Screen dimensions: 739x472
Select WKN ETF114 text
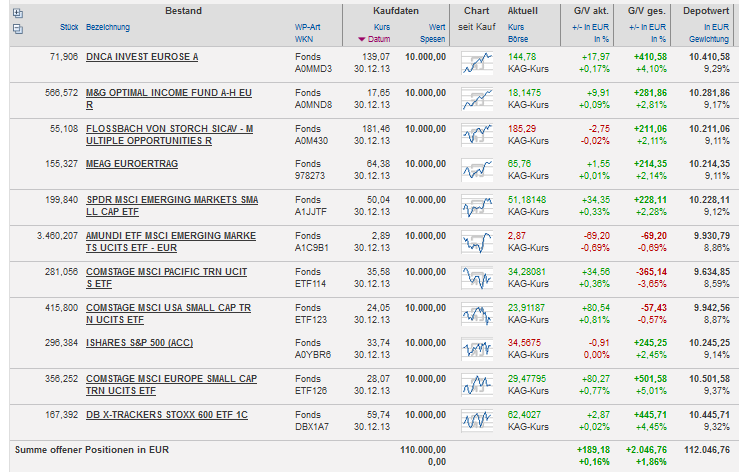[x=310, y=284]
